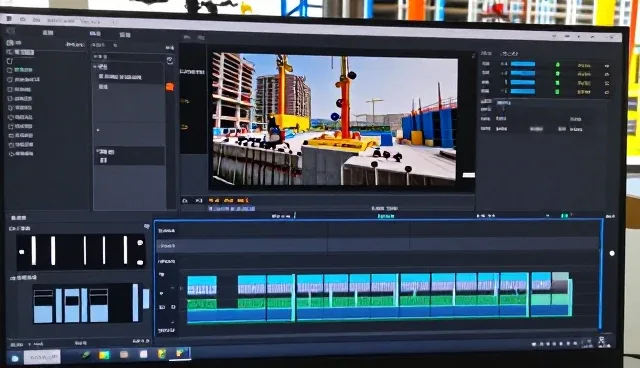This screenshot has width=640, height=368.
Task: Click the lower panel with light-blue blocks
Action: click(89, 303)
